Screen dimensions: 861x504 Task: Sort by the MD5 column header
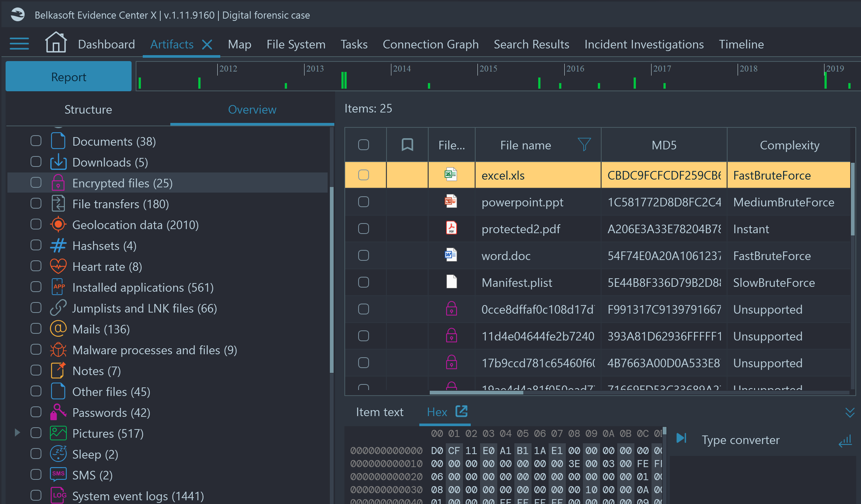pyautogui.click(x=664, y=145)
